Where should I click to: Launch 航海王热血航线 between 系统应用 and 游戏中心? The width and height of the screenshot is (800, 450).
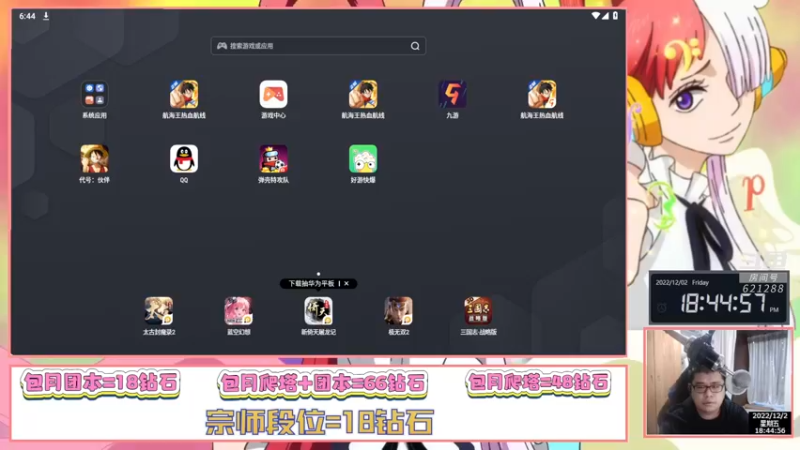(x=184, y=94)
